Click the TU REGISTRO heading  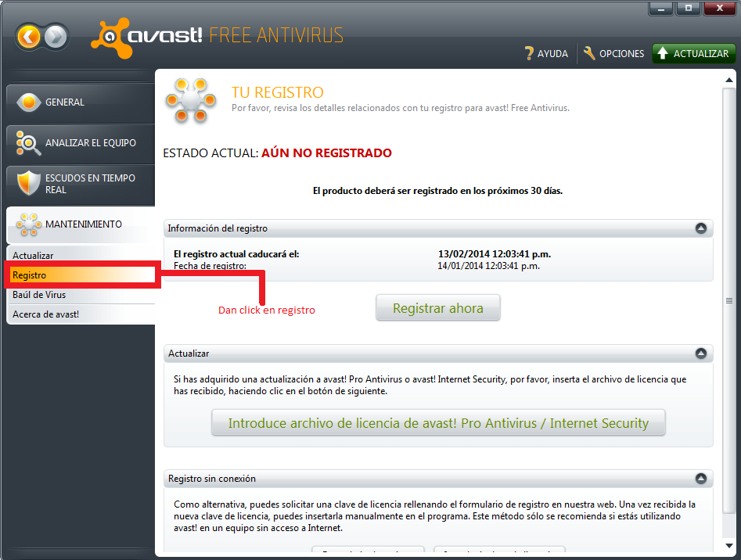point(278,92)
